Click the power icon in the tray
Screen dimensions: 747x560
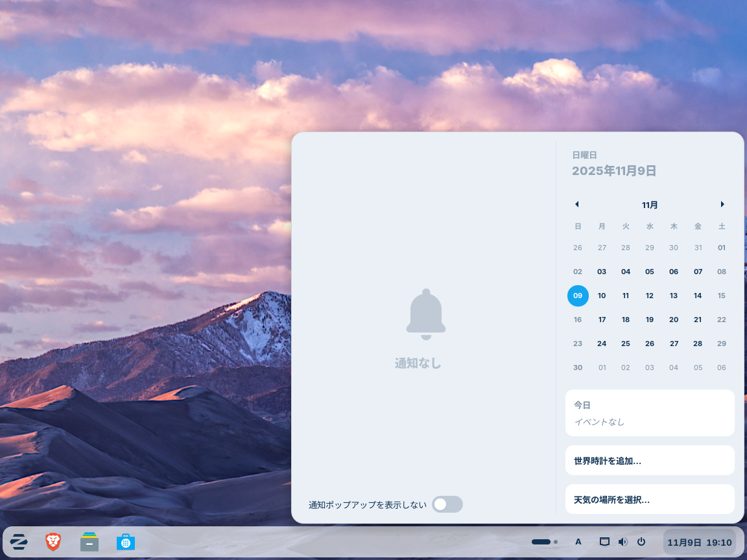[x=641, y=542]
